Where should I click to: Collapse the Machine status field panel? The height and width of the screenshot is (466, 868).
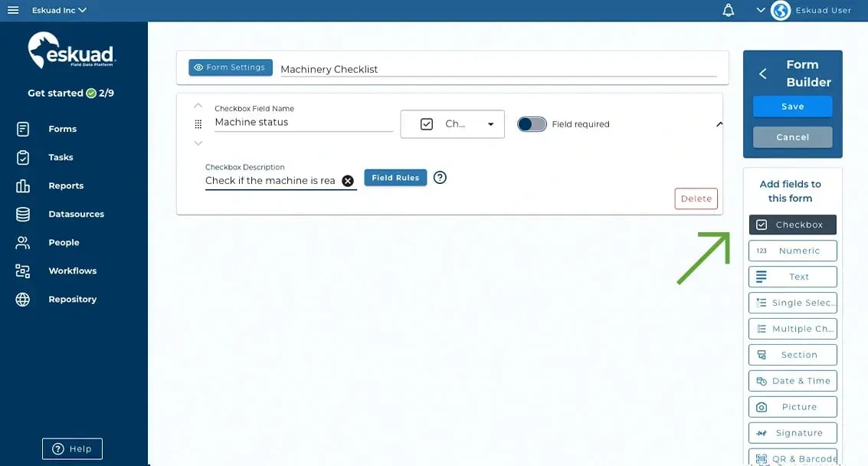tap(719, 124)
